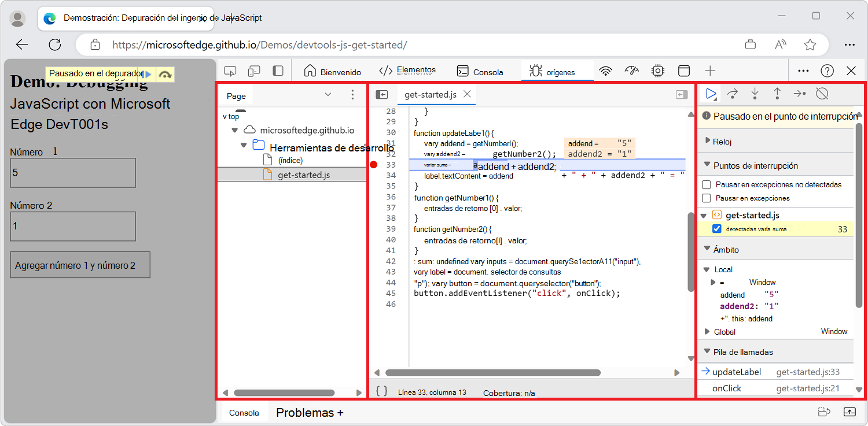Click the Número 1 input field
The width and height of the screenshot is (868, 426).
[72, 172]
